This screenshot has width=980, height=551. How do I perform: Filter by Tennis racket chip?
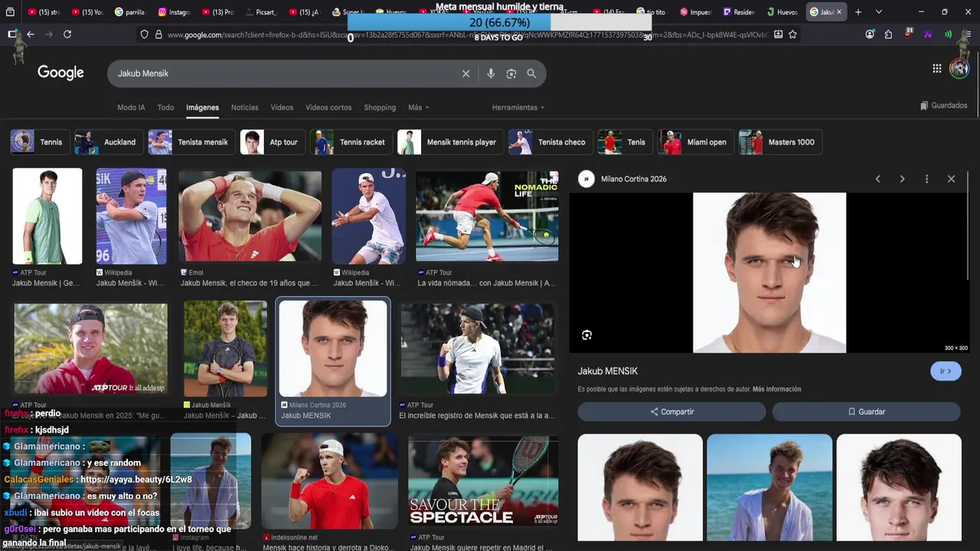(x=349, y=142)
